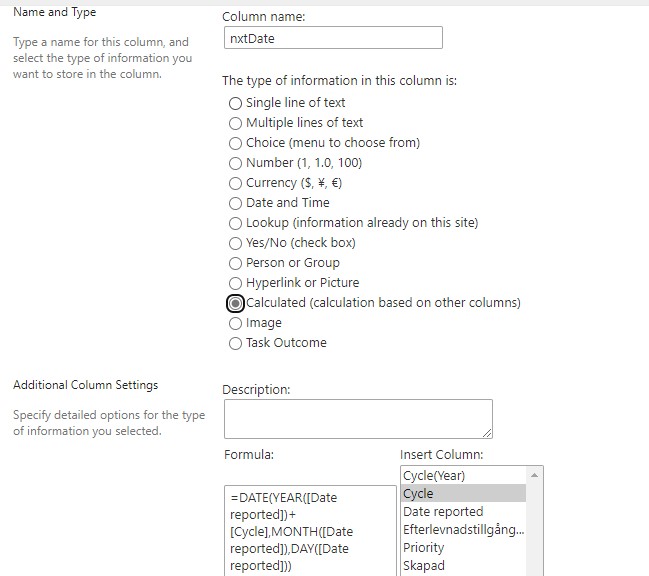Image resolution: width=649 pixels, height=576 pixels.
Task: Select Cycle(Year) in Insert Column list
Action: pos(463,475)
